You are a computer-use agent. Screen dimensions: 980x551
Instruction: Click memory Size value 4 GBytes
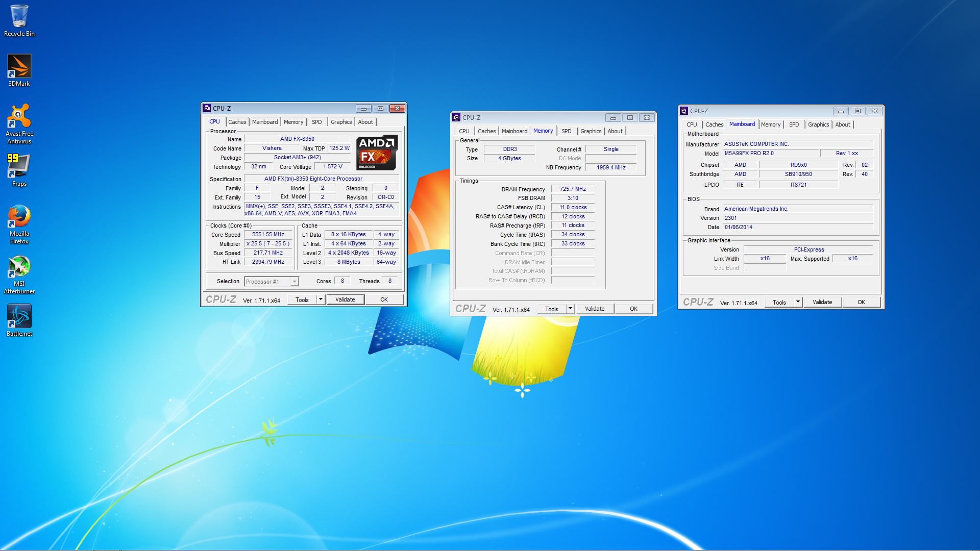click(509, 158)
